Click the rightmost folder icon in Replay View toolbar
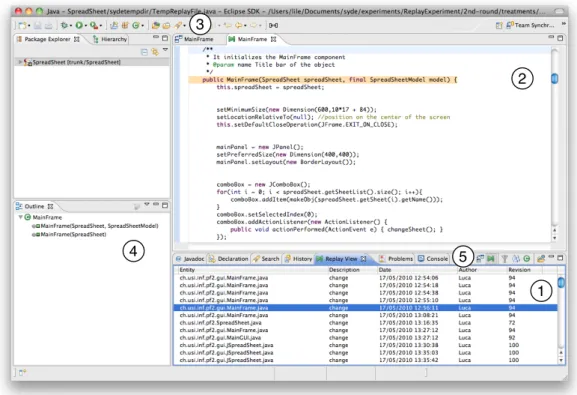Screen dimensions: 577x395 pyautogui.click(x=541, y=259)
